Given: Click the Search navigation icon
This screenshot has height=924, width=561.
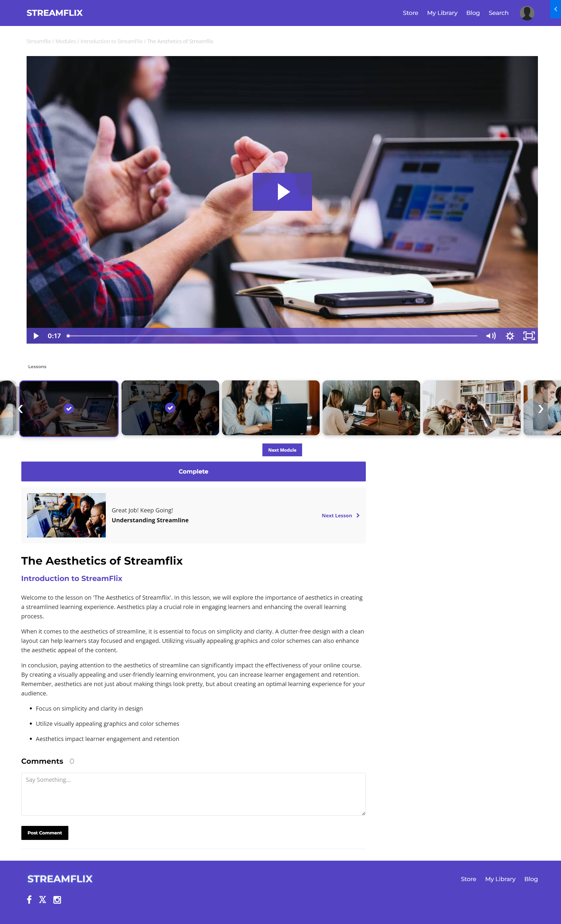Looking at the screenshot, I should [x=498, y=13].
